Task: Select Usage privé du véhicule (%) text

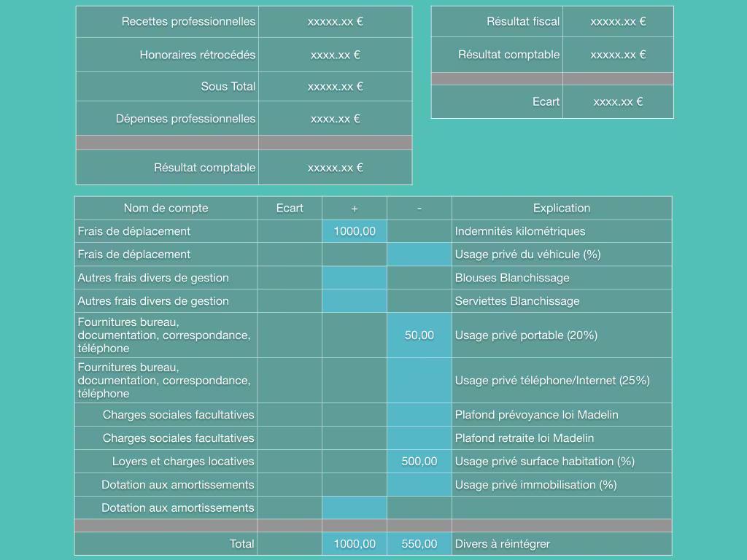Action: (x=527, y=254)
